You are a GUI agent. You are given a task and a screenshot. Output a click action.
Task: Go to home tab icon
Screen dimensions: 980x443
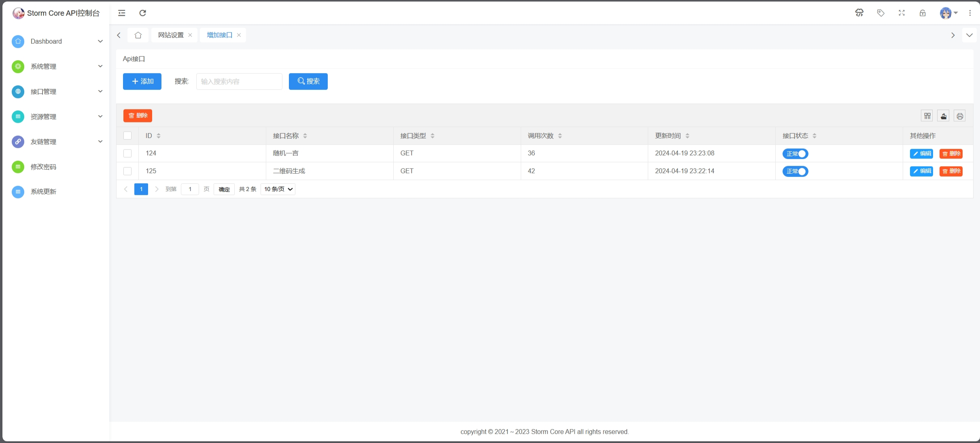coord(138,35)
